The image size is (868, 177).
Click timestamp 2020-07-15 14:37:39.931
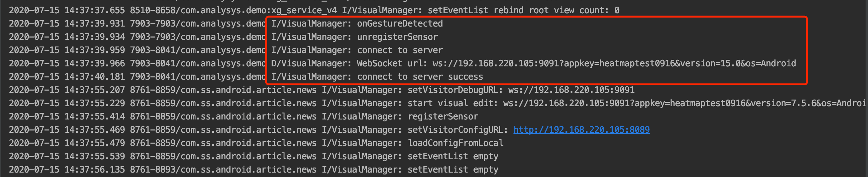coord(67,24)
